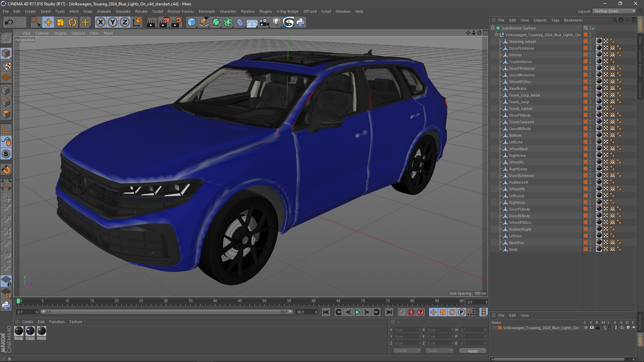Click the Render View clapper icon
Viewport: 644px width, 362px height.
152,22
